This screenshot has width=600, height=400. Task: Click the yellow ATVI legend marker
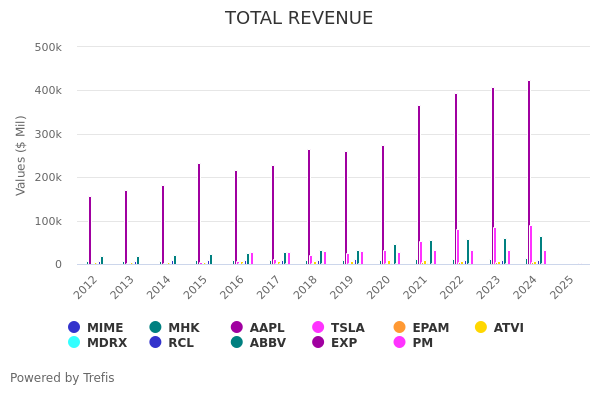tap(481, 328)
